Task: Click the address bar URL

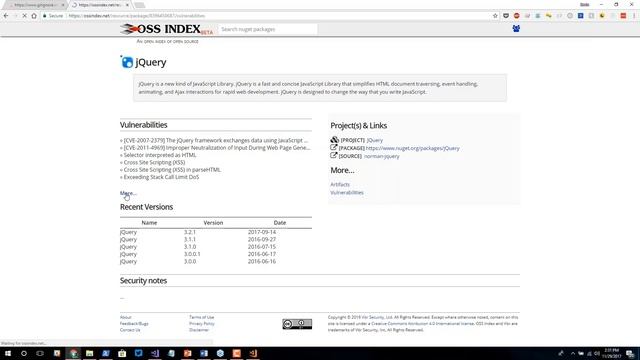Action: (x=137, y=16)
